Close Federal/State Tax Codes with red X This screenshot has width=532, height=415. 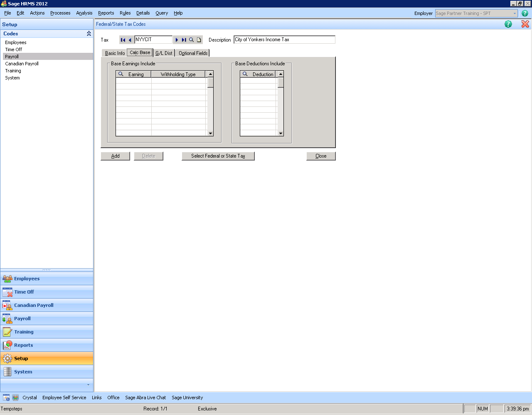coord(525,24)
